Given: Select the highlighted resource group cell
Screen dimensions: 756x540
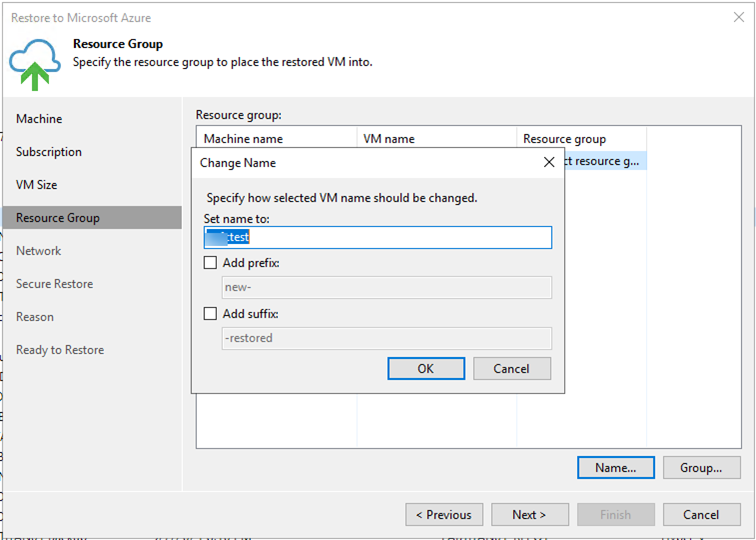Looking at the screenshot, I should point(605,161).
